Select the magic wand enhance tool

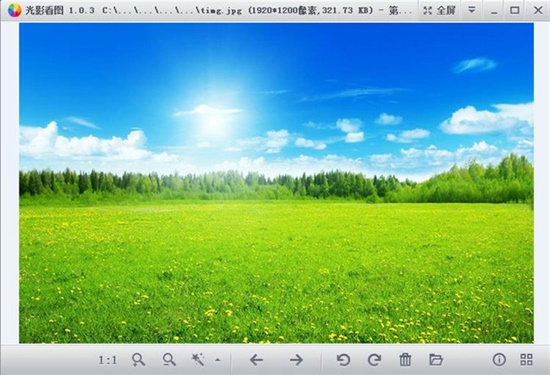pyautogui.click(x=198, y=360)
